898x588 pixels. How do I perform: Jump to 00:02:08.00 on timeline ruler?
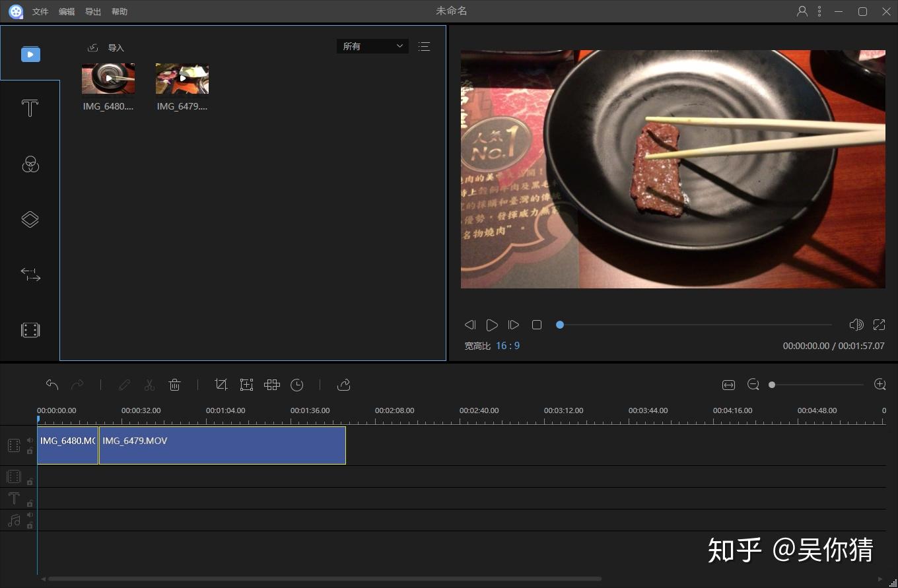coord(394,410)
